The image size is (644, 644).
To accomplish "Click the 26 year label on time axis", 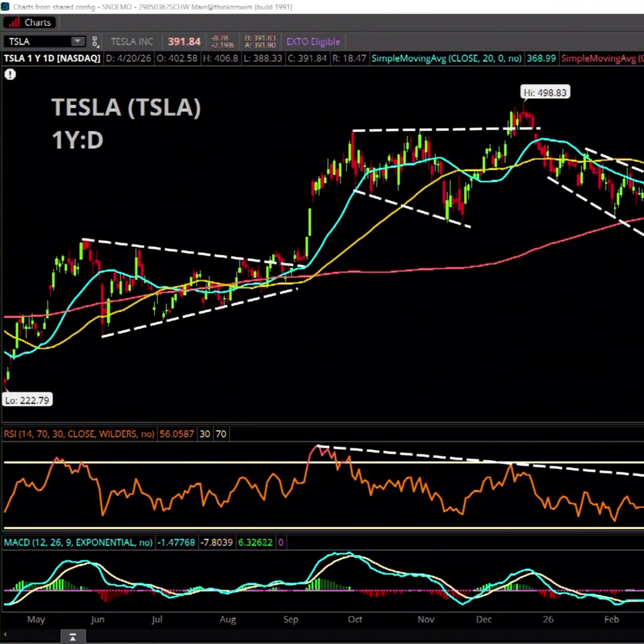I will (548, 619).
